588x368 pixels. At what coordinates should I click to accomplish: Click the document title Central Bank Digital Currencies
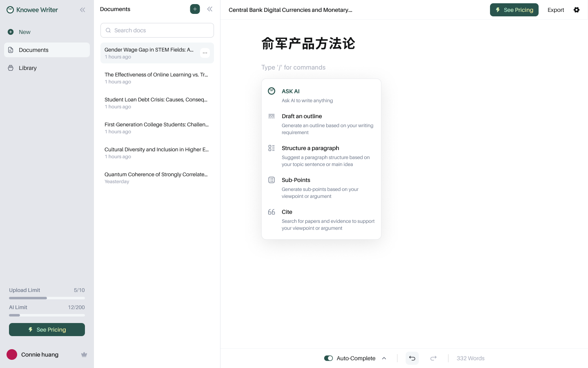(290, 10)
